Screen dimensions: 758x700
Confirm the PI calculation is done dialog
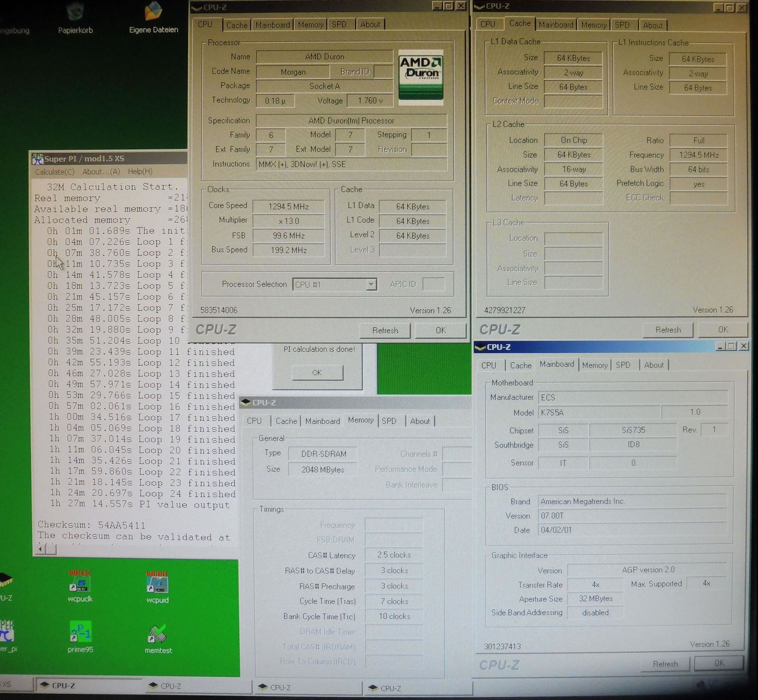coord(317,373)
